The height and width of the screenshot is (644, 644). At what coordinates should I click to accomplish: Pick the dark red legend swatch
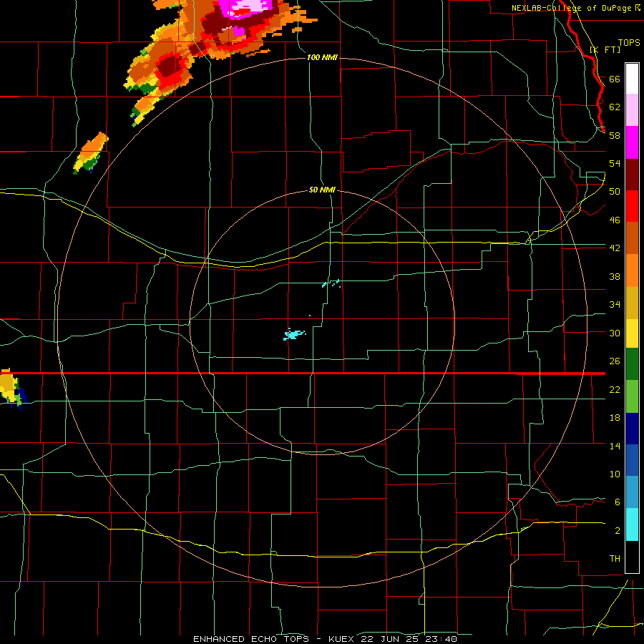coord(632,174)
